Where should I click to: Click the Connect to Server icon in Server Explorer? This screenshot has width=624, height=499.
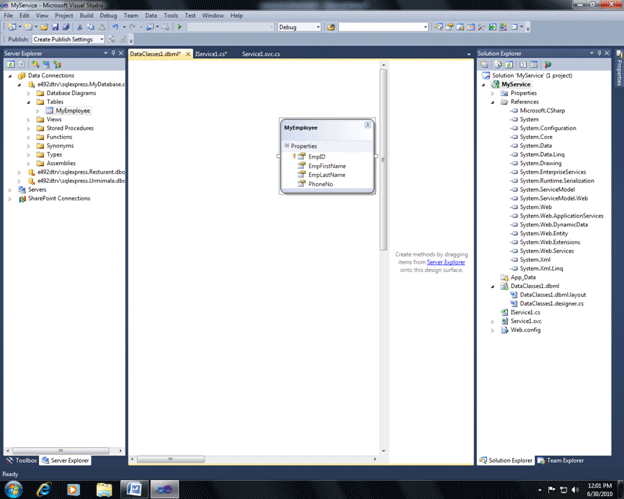coord(46,64)
